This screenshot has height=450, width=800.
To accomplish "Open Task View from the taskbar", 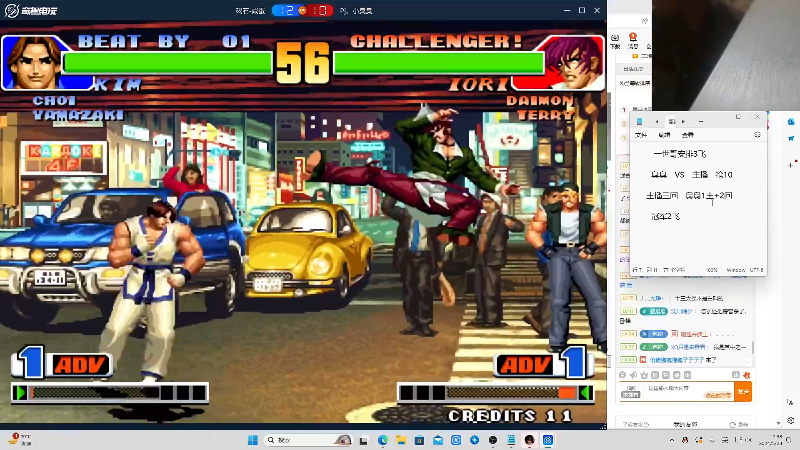I will (364, 440).
